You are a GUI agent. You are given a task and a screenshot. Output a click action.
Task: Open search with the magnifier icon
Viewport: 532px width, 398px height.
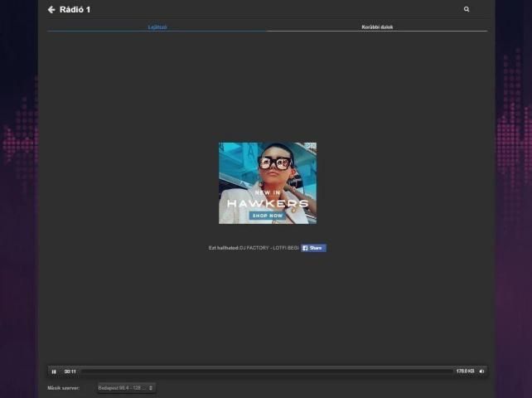(467, 10)
